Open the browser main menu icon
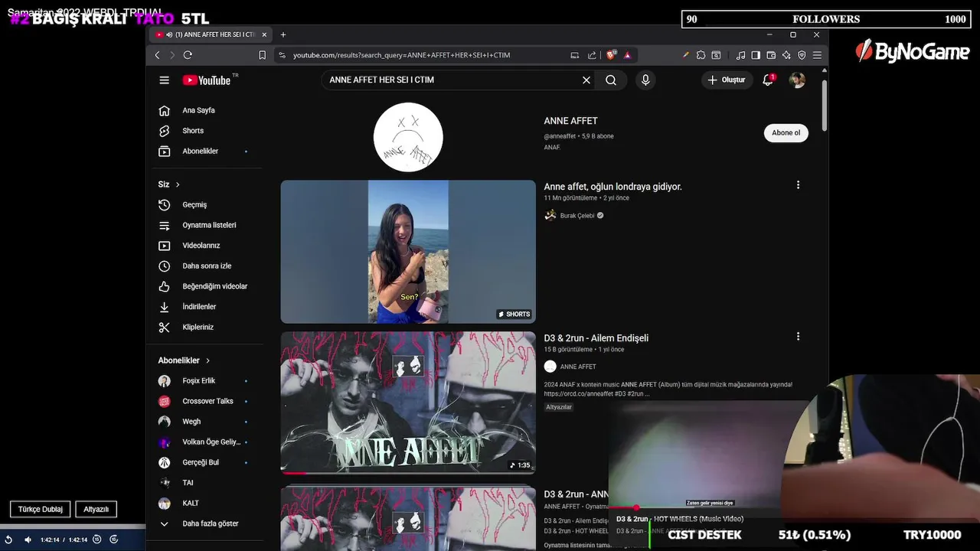The height and width of the screenshot is (551, 980). [817, 55]
